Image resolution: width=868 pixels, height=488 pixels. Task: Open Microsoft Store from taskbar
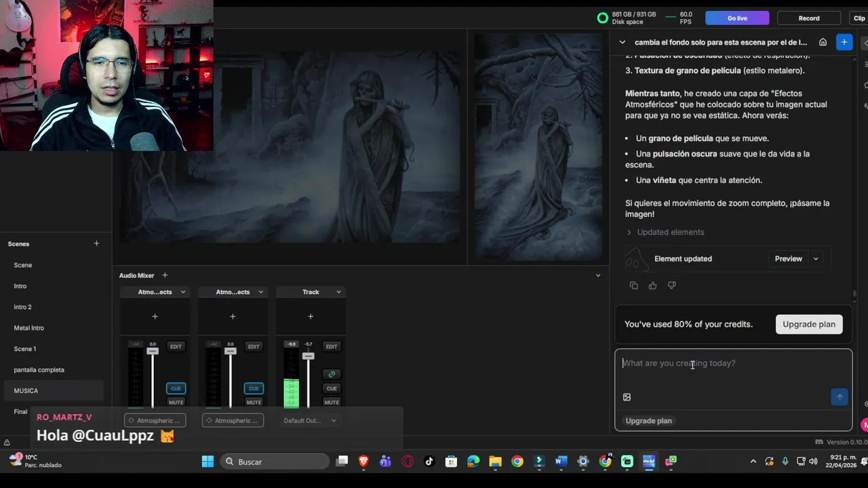point(451,462)
